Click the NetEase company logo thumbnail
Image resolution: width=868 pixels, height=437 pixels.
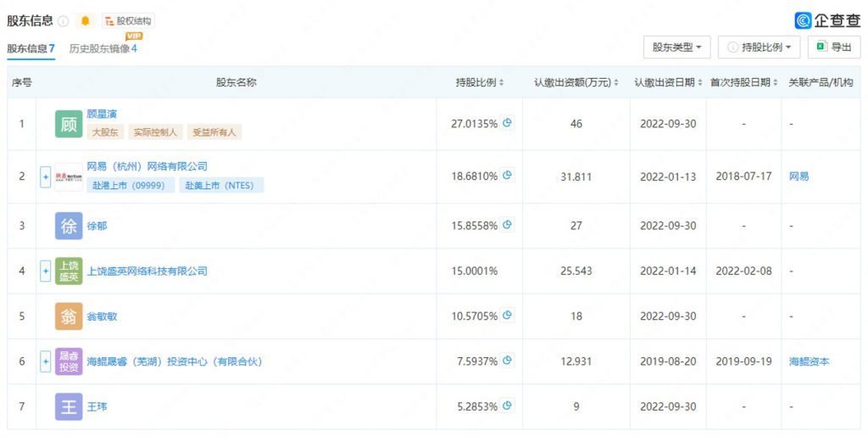click(69, 177)
